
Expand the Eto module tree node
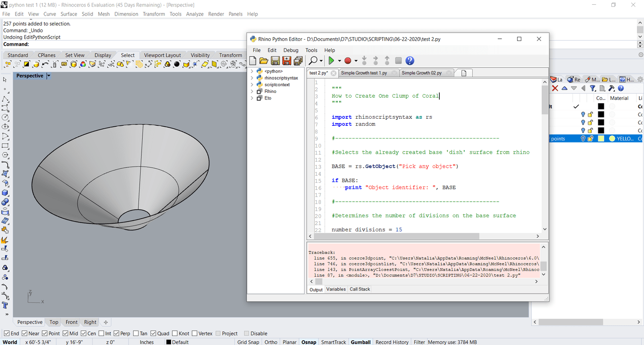[252, 98]
